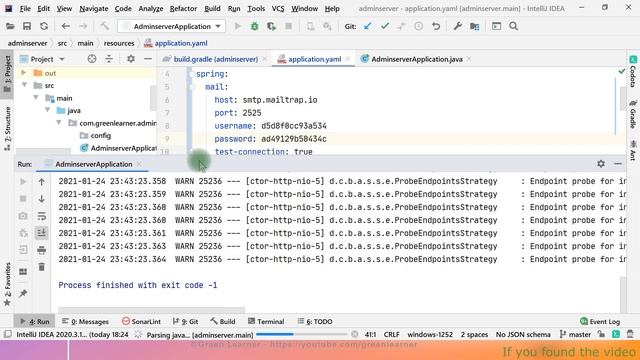Open Run panel settings gear

pyautogui.click(x=601, y=164)
